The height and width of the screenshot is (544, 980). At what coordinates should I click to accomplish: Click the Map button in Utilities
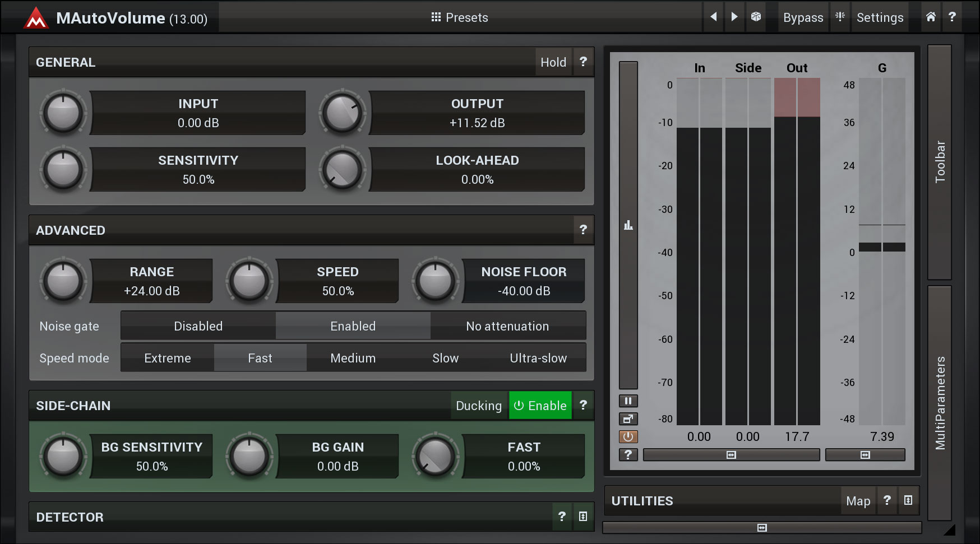pyautogui.click(x=858, y=501)
